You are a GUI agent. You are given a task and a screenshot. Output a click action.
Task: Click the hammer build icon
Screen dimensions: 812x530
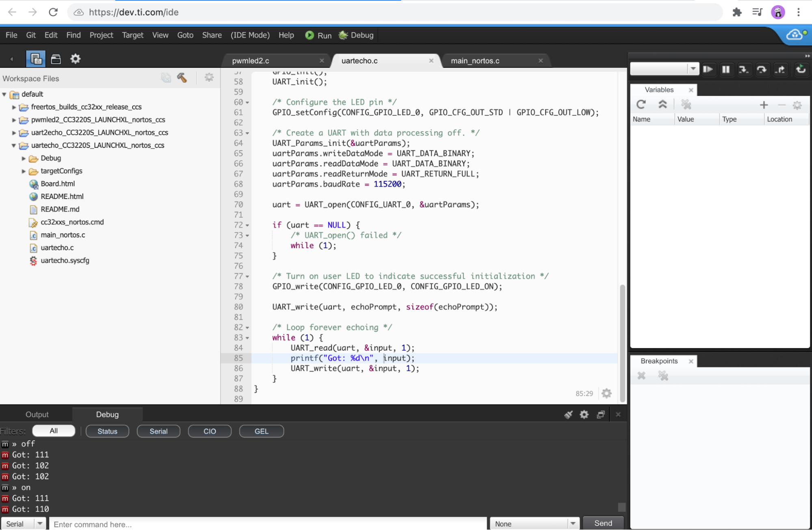click(182, 78)
